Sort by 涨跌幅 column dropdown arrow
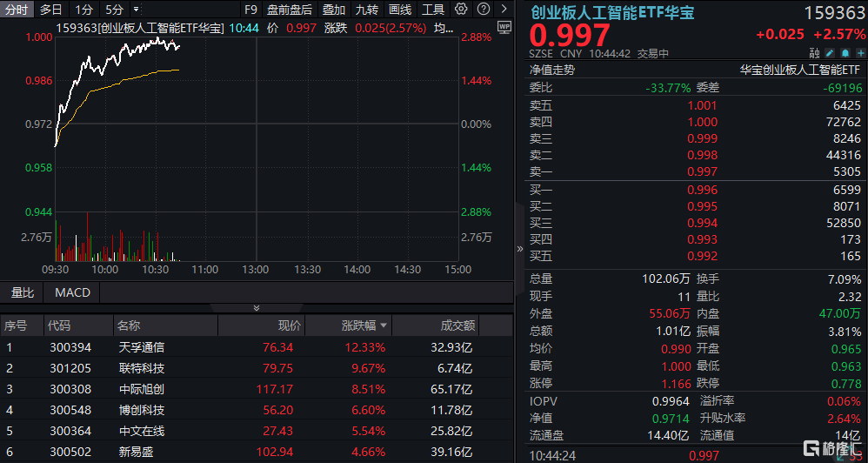868x463 pixels. pyautogui.click(x=383, y=325)
